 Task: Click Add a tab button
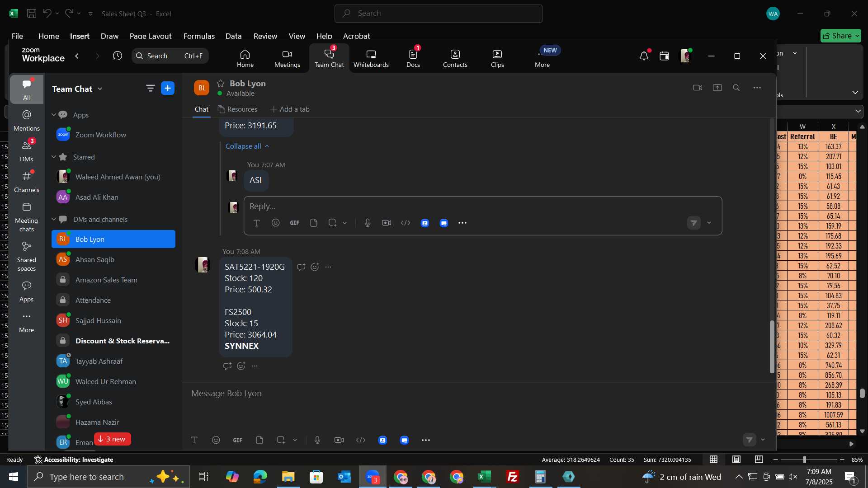(290, 109)
